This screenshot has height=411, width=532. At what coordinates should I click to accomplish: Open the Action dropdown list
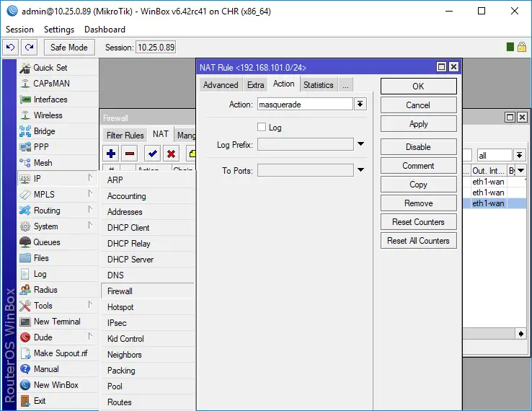tap(360, 104)
